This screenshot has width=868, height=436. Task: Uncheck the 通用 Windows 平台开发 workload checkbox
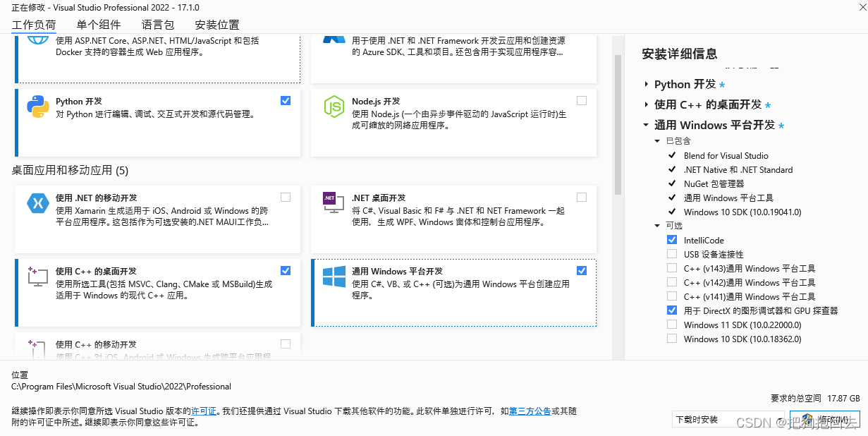(x=582, y=270)
